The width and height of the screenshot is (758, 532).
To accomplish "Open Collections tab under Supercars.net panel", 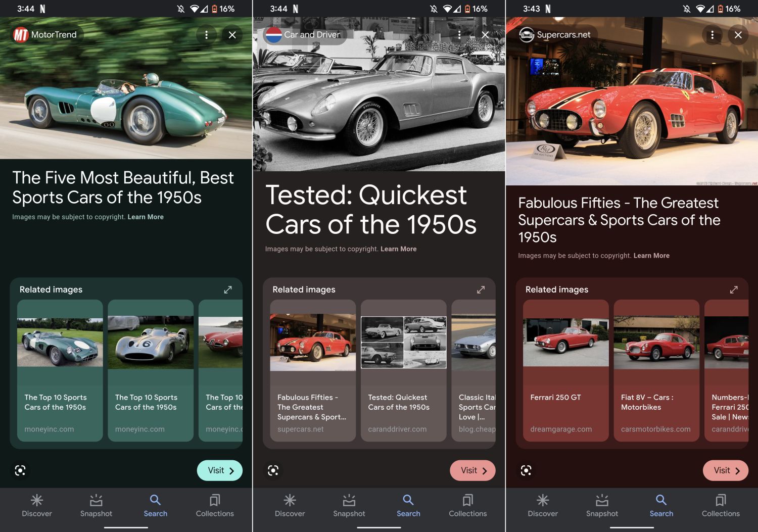I will (x=720, y=505).
